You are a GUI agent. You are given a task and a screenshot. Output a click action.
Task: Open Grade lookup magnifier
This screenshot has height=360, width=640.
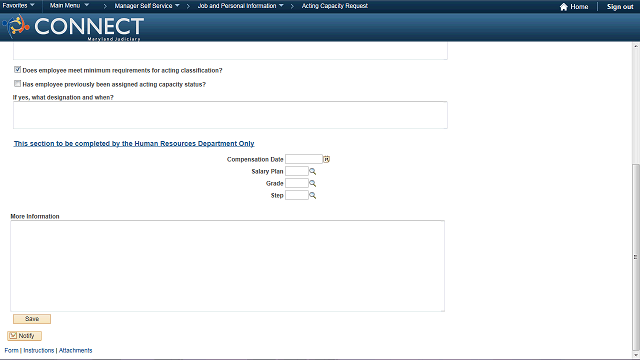(x=312, y=183)
